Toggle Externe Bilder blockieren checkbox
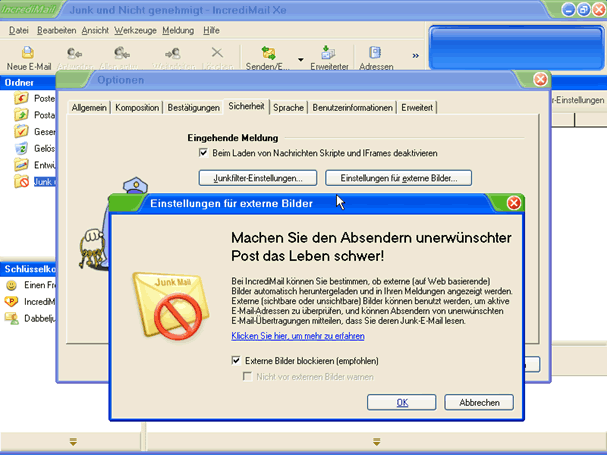 [x=236, y=361]
